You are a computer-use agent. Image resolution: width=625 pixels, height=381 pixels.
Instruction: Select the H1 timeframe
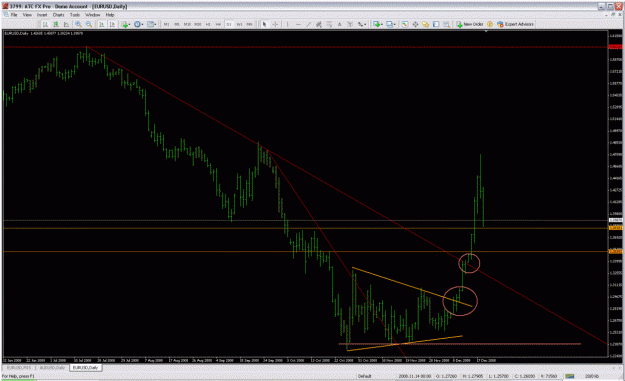point(208,24)
